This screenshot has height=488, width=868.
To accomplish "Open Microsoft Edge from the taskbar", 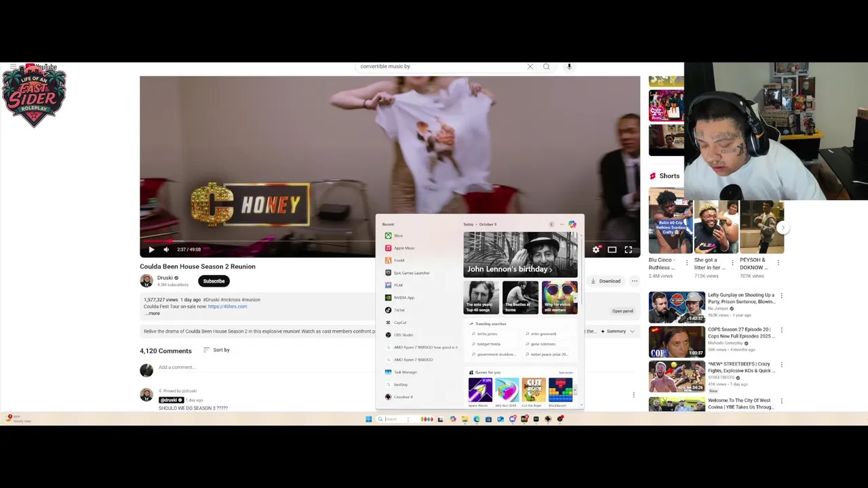I will pyautogui.click(x=477, y=420).
